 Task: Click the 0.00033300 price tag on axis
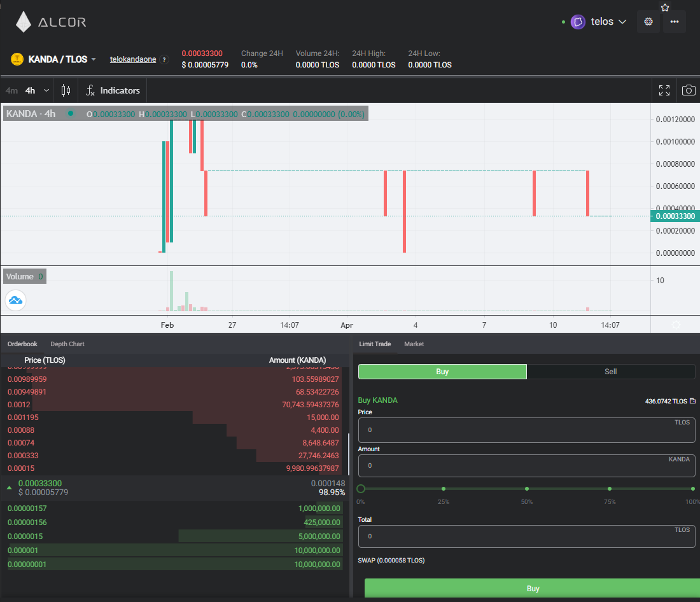click(x=675, y=216)
